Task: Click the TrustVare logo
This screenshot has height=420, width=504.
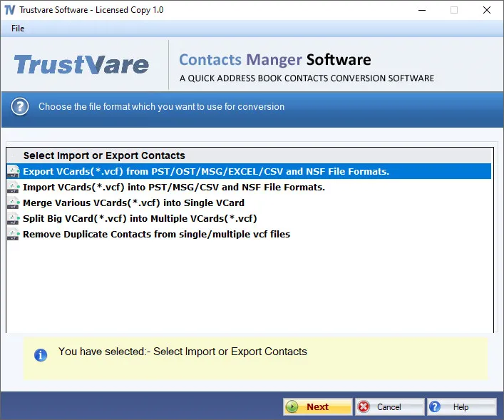Action: 81,65
